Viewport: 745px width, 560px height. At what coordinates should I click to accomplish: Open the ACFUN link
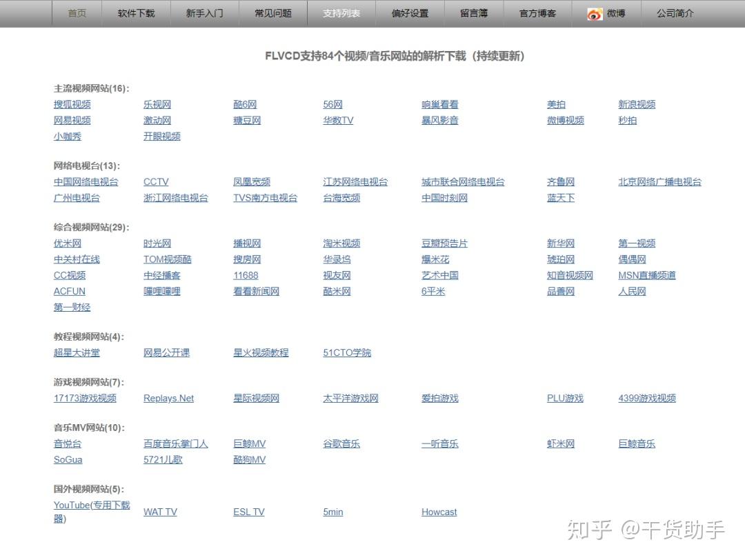70,292
